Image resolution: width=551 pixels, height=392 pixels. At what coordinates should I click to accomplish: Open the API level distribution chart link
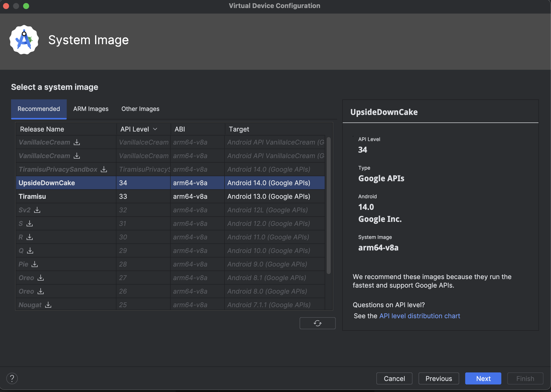[420, 316]
